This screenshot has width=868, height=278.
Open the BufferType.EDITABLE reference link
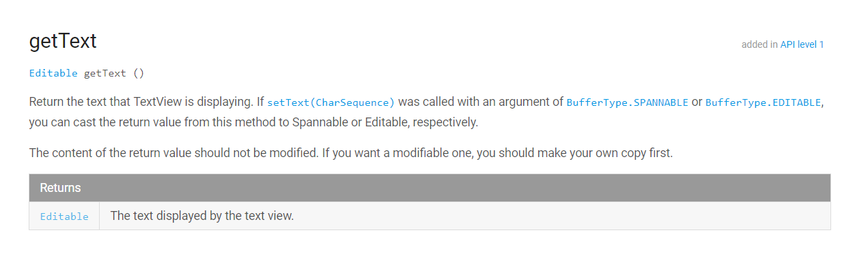tap(763, 102)
